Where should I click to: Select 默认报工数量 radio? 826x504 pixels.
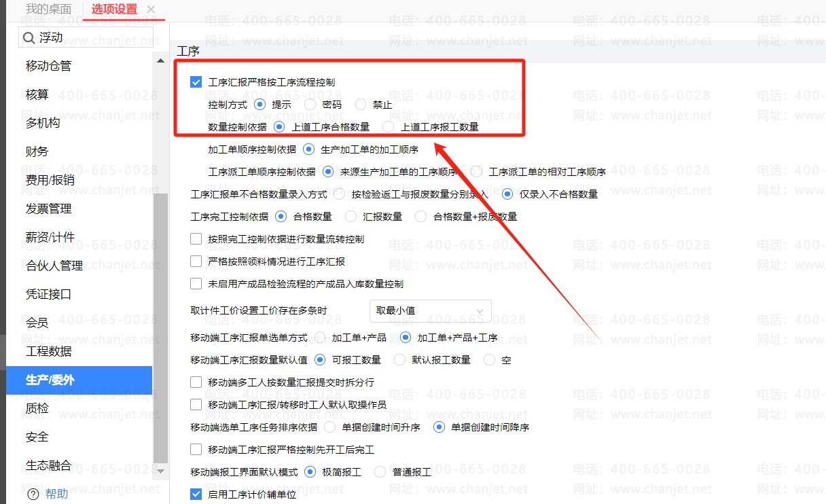tap(399, 360)
